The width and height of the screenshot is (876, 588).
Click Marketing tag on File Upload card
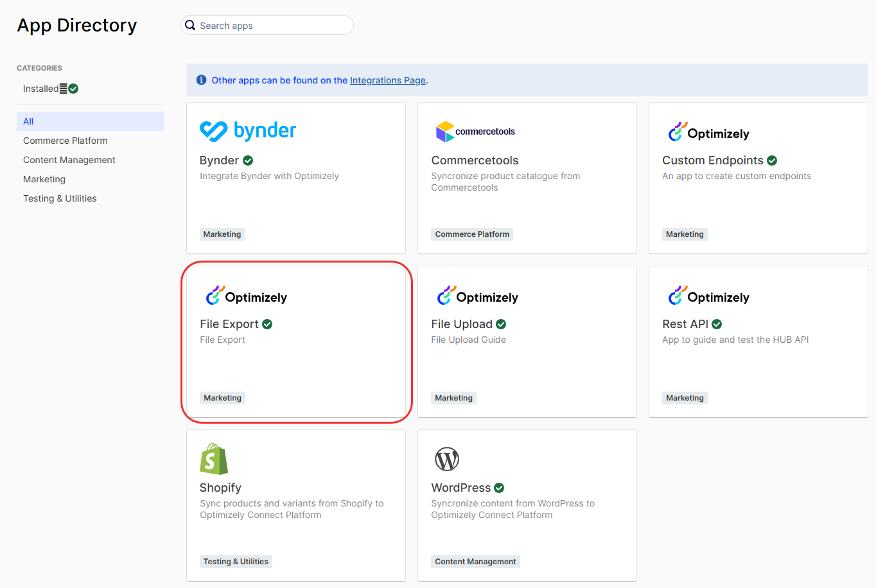pyautogui.click(x=453, y=398)
